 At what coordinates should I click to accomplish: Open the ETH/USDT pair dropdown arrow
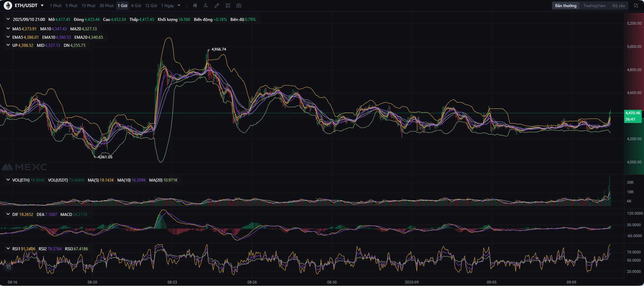(x=42, y=5)
